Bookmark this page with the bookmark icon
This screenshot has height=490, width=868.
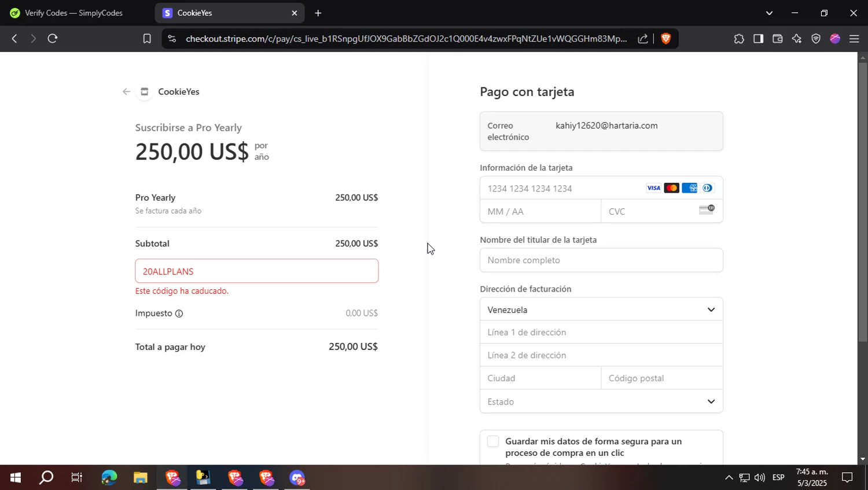147,39
